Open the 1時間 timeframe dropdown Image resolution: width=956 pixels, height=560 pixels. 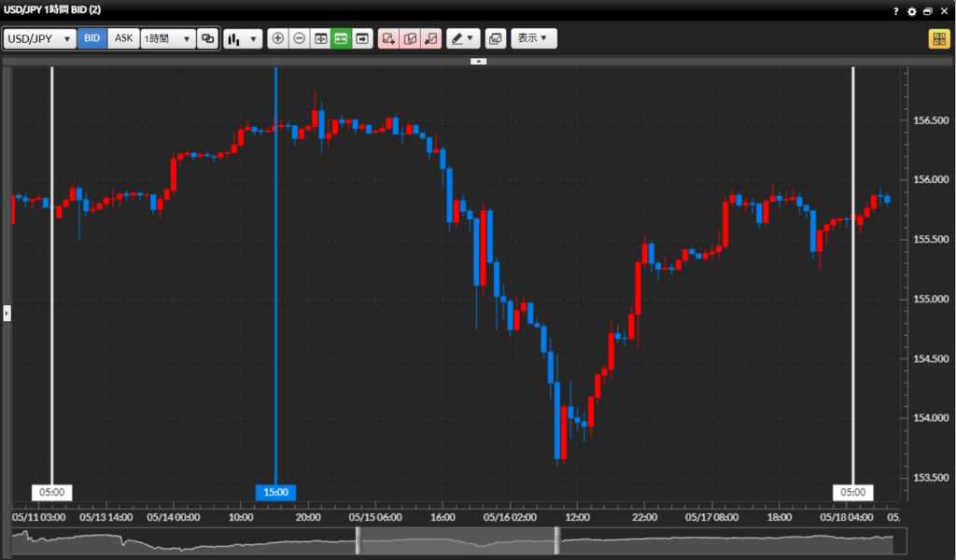(167, 39)
